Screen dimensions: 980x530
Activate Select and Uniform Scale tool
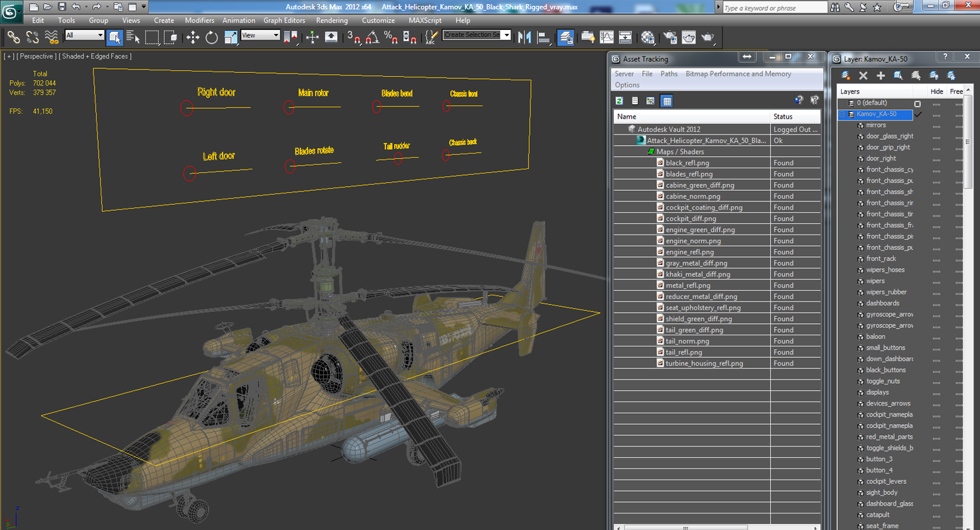[230, 38]
